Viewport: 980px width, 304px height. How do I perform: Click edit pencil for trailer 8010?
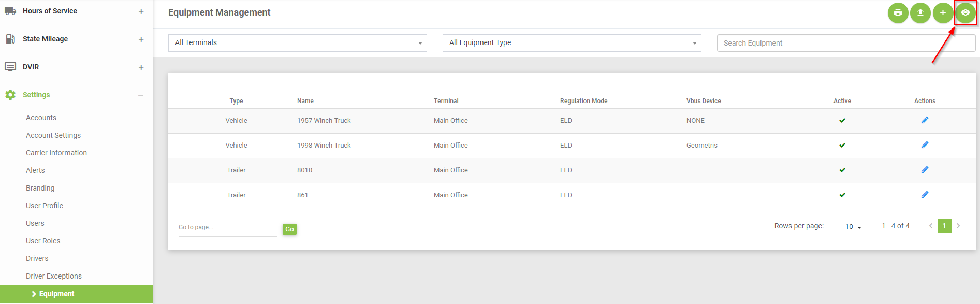[925, 170]
